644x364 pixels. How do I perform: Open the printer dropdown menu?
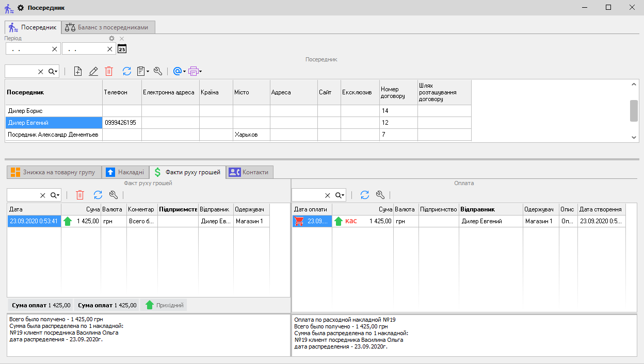(x=195, y=72)
